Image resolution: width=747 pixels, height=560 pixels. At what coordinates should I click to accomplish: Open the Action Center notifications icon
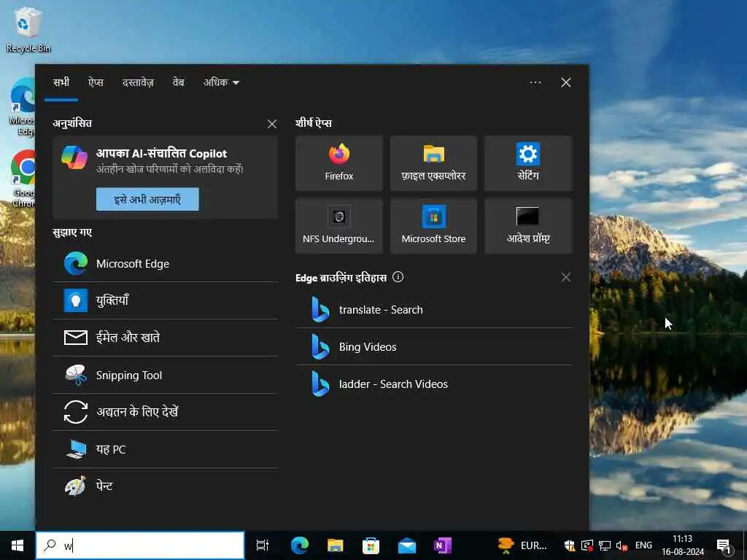click(x=724, y=545)
